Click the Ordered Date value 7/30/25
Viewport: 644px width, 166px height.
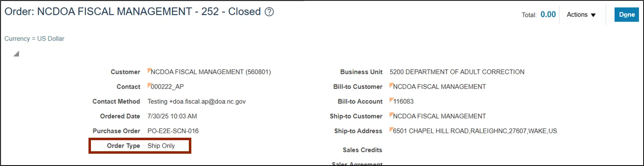[x=172, y=116]
